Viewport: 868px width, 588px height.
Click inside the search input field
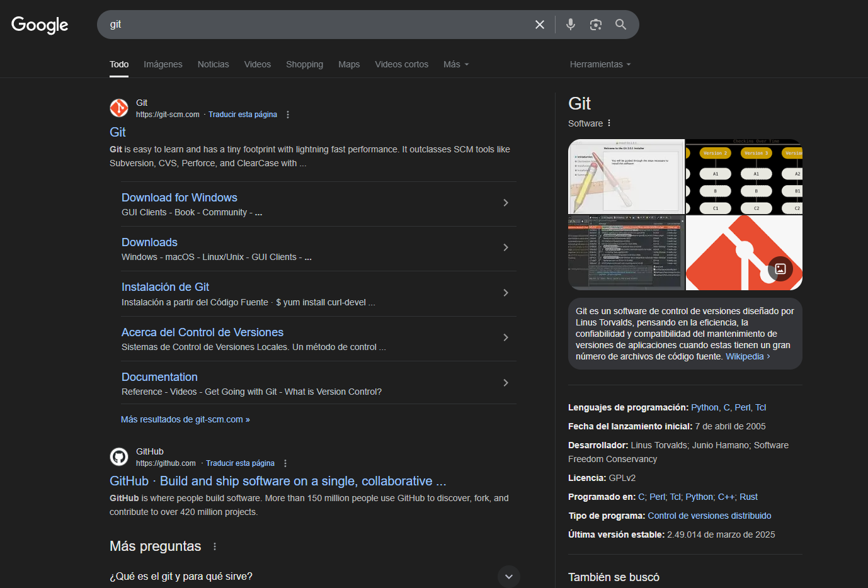click(x=315, y=24)
